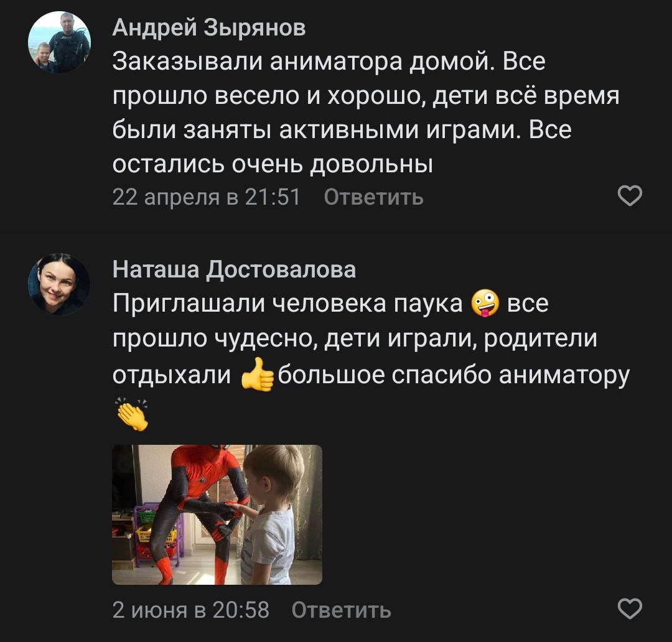Click the phrase 'остались очень довольны'

click(x=273, y=164)
